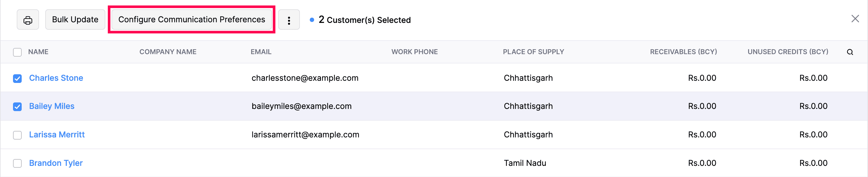Open Larissa Merritt customer link
The width and height of the screenshot is (868, 177).
click(57, 135)
